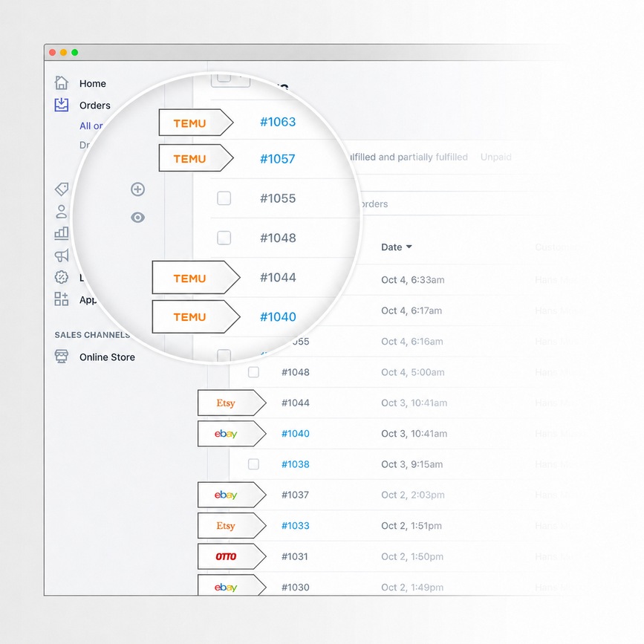Viewport: 644px width, 644px height.
Task: Open order #1063 link
Action: point(278,122)
